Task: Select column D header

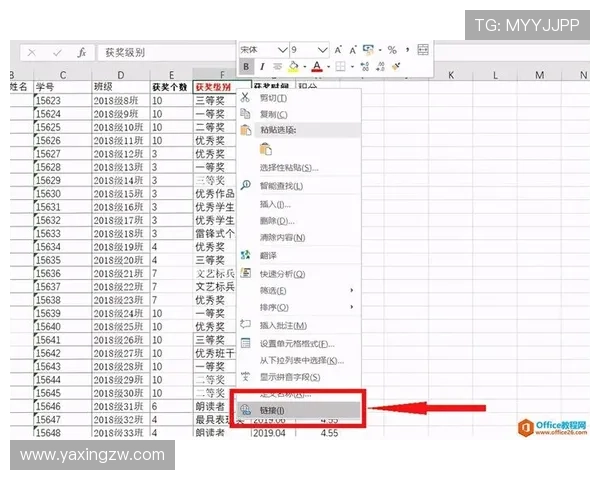Action: (121, 75)
